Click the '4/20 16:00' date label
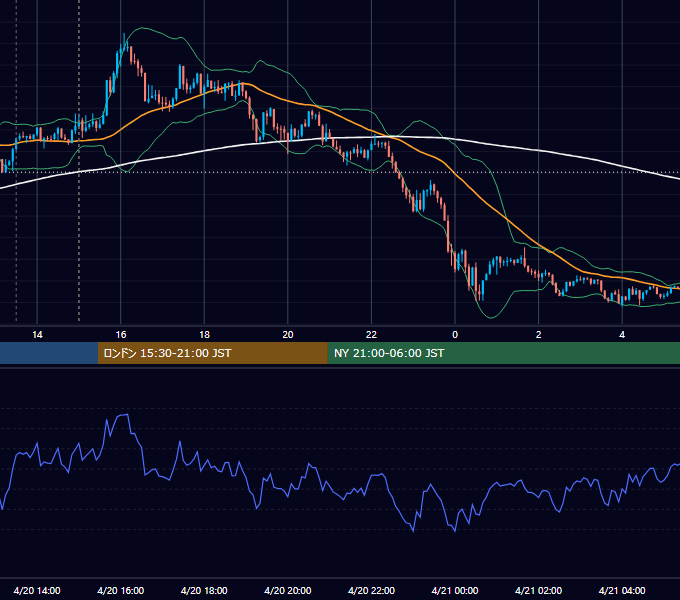The width and height of the screenshot is (680, 600). tap(121, 590)
